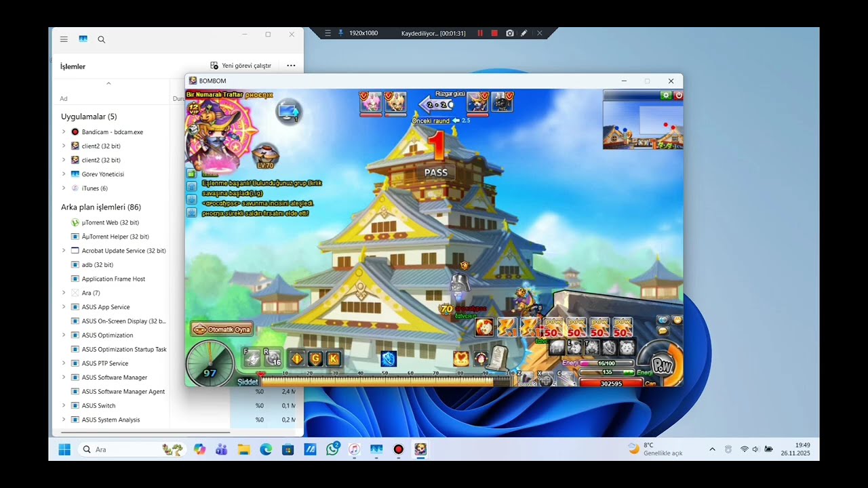Open the Windows Start menu

[x=64, y=449]
